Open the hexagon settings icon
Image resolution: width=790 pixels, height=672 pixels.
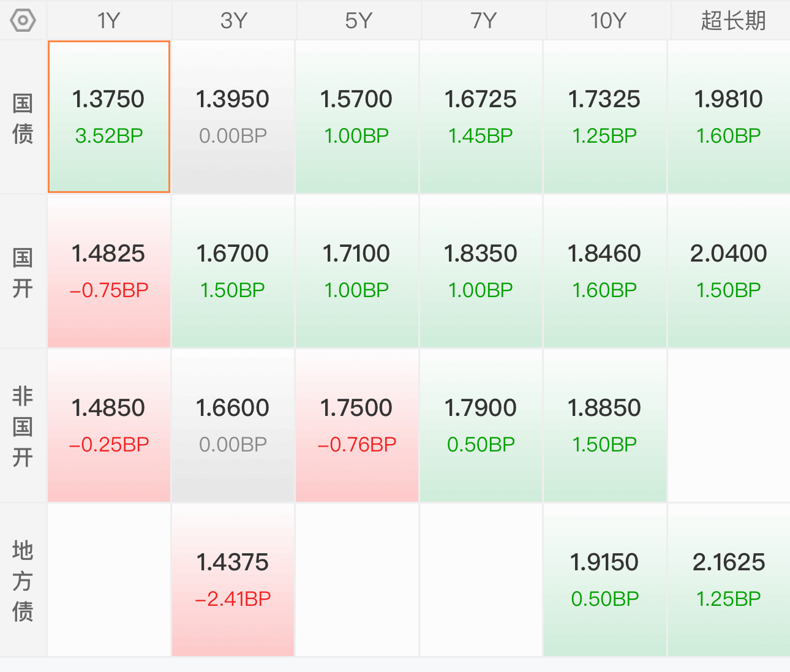pyautogui.click(x=23, y=21)
